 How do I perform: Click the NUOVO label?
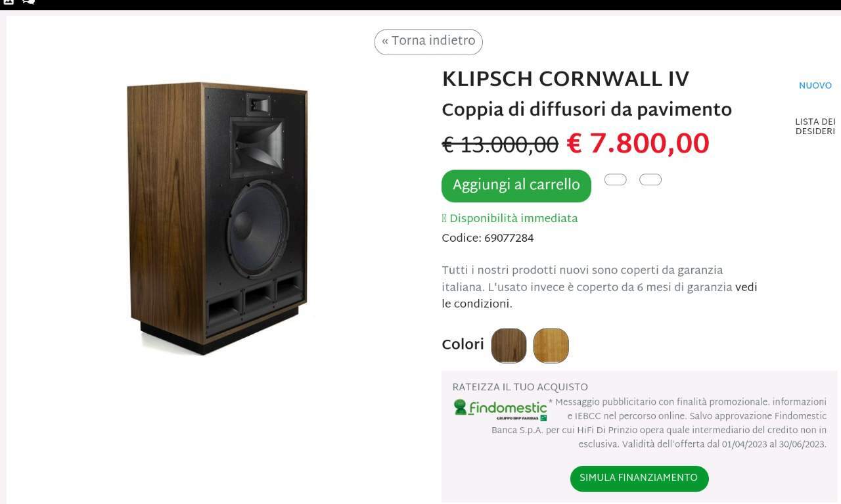click(815, 86)
